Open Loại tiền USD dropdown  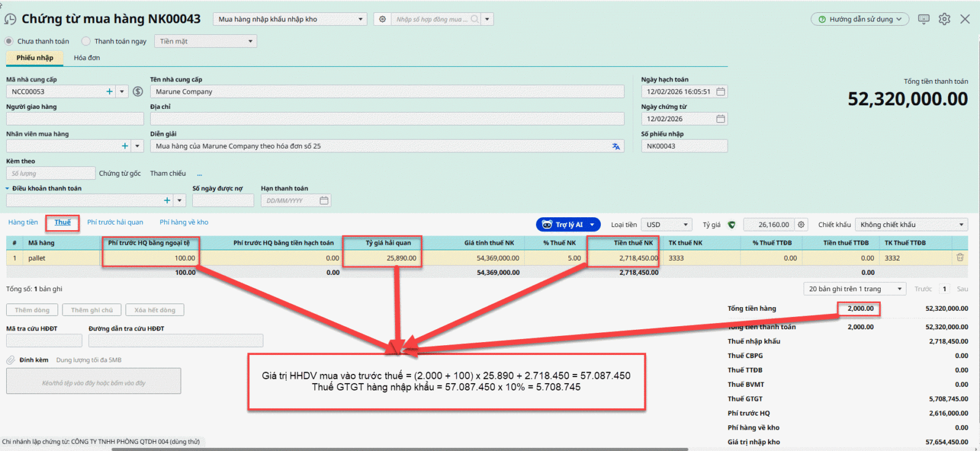[666, 225]
